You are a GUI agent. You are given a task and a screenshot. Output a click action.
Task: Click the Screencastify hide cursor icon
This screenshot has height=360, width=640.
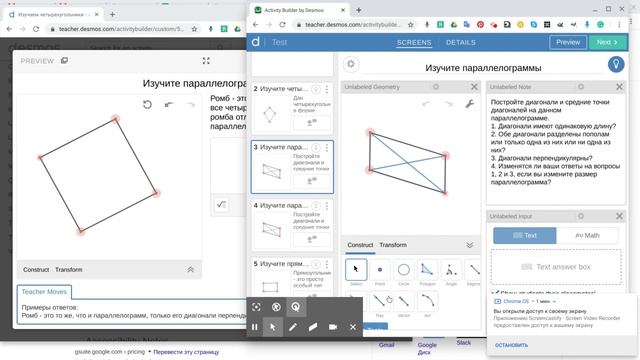pos(276,307)
